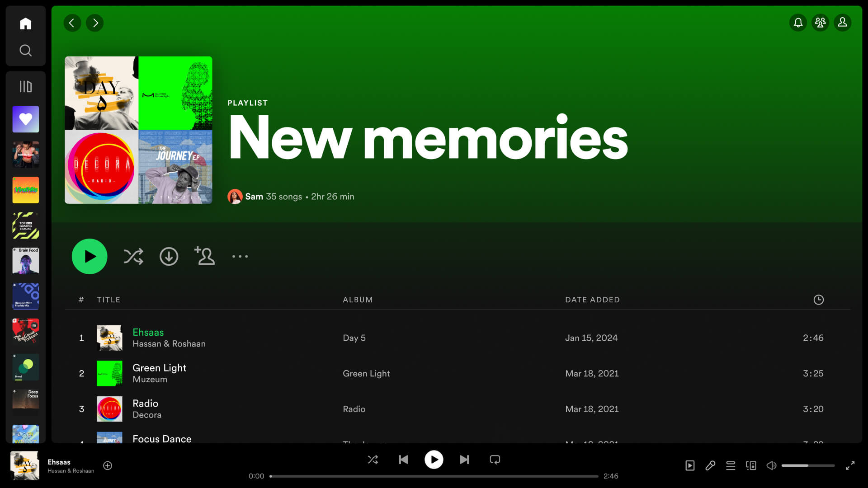This screenshot has width=868, height=488.
Task: Add Ehsaas to library plus icon
Action: pos(108,466)
